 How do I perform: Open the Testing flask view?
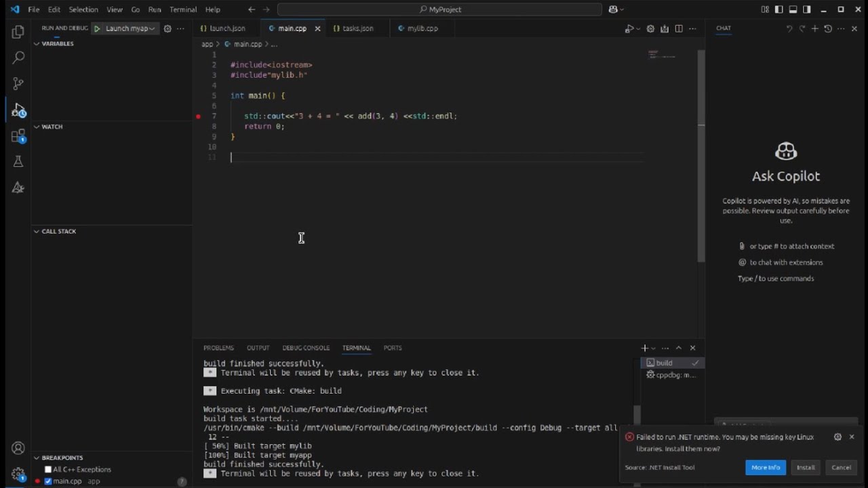[18, 161]
